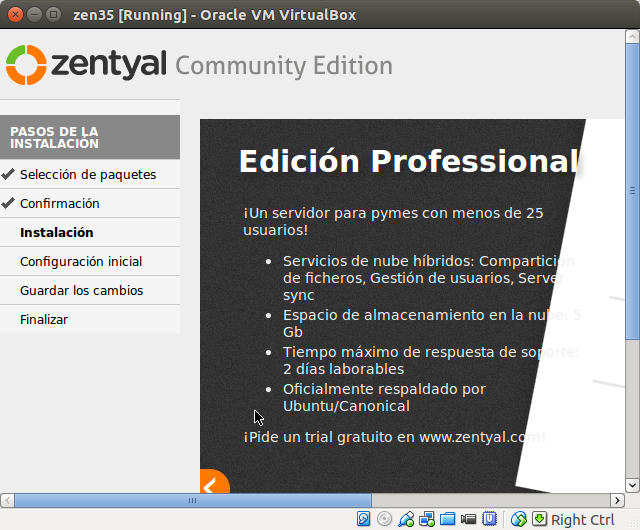The width and height of the screenshot is (640, 530).
Task: Click the vertical scrollbar thumb
Action: [x=632, y=191]
